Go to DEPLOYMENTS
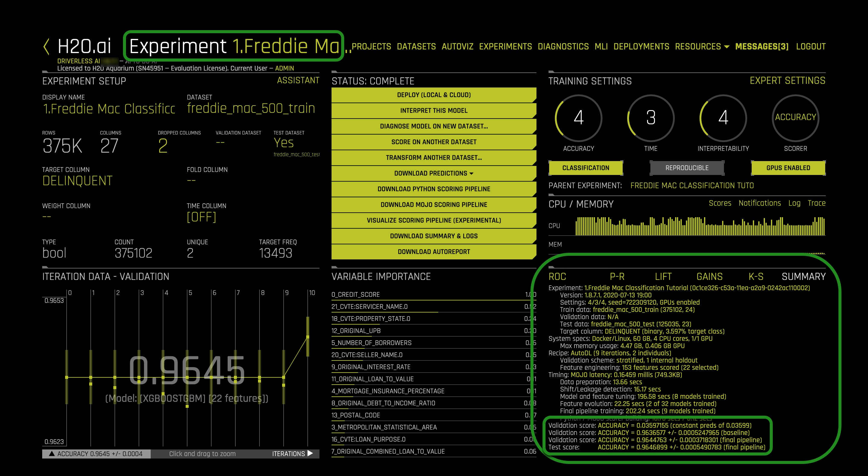The width and height of the screenshot is (868, 476). (x=641, y=46)
